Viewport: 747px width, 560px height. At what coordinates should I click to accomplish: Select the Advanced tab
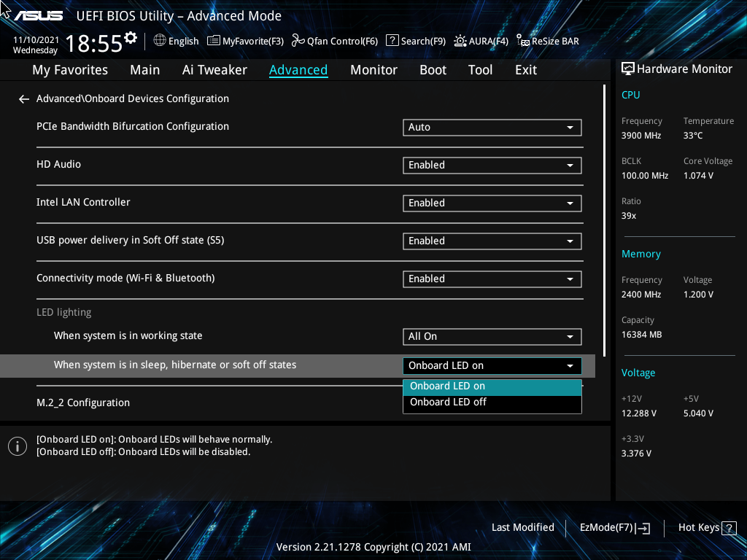(x=298, y=70)
